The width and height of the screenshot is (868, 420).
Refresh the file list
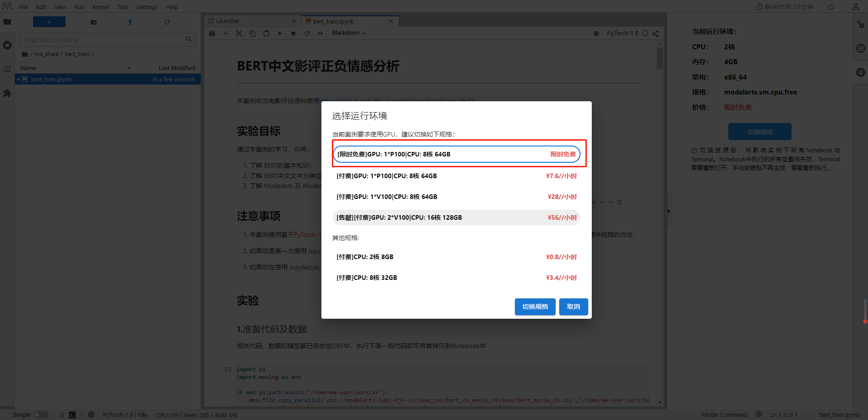pos(167,22)
